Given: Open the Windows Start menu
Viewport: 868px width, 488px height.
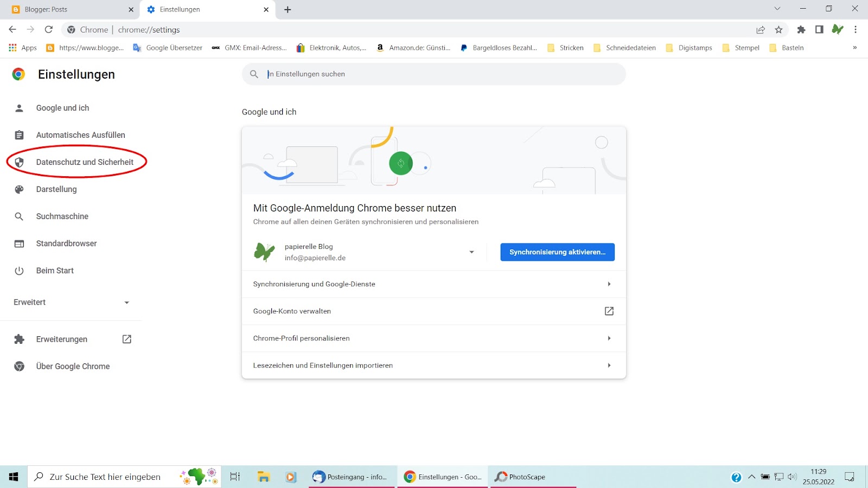Looking at the screenshot, I should [14, 477].
